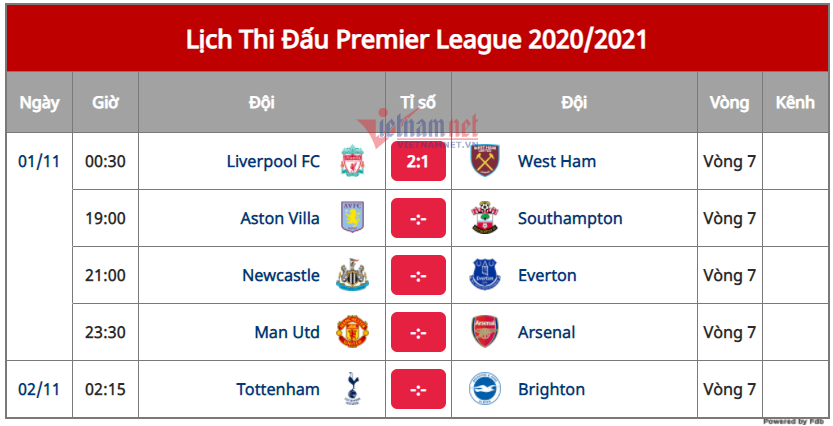
Task: Click the Tỉ số column header
Action: (x=418, y=102)
